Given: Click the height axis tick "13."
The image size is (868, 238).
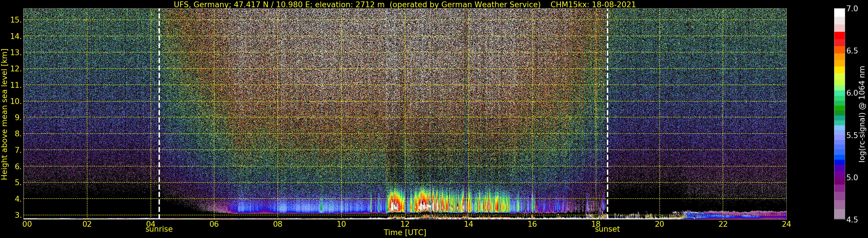Looking at the screenshot, I should (16, 53).
